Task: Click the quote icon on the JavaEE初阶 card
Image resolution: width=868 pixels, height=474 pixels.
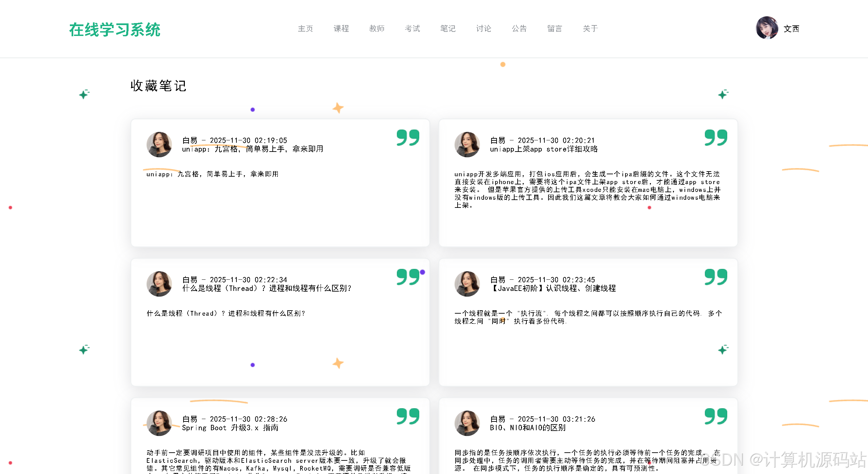Action: click(x=716, y=276)
